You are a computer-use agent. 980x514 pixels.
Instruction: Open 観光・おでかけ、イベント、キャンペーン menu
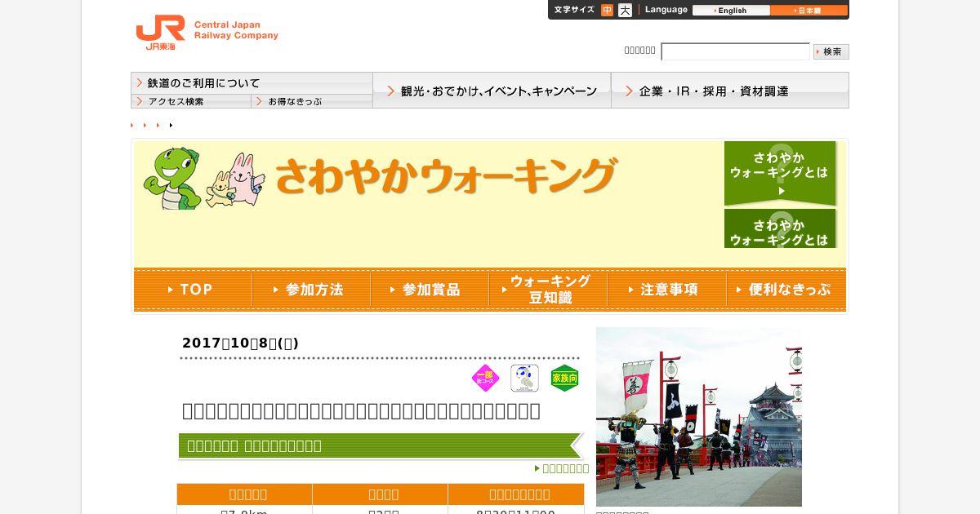[x=492, y=91]
